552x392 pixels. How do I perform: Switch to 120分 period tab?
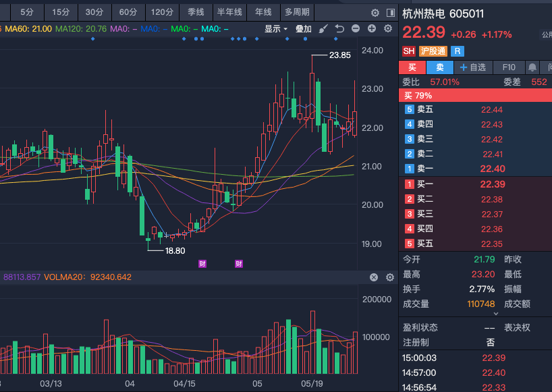[162, 12]
